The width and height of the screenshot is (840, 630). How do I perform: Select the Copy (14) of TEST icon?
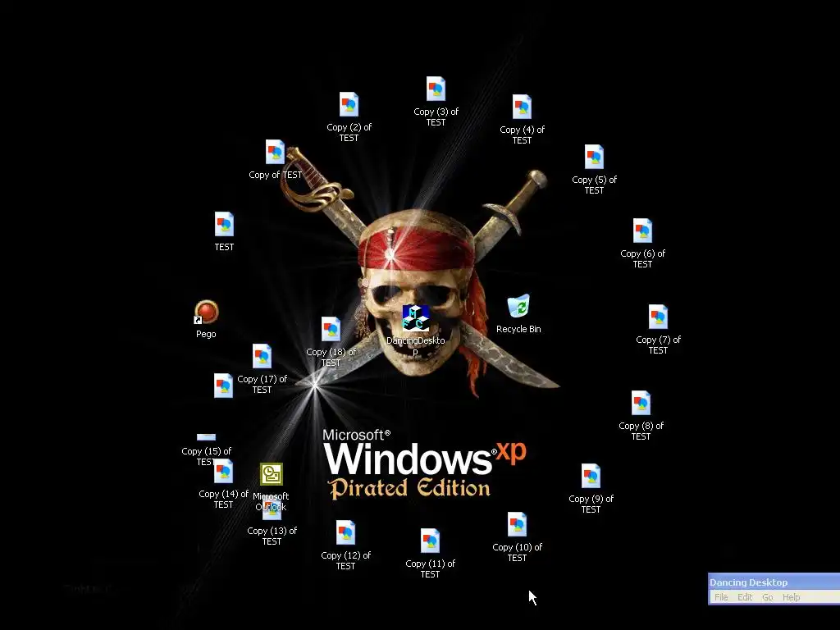tap(223, 472)
